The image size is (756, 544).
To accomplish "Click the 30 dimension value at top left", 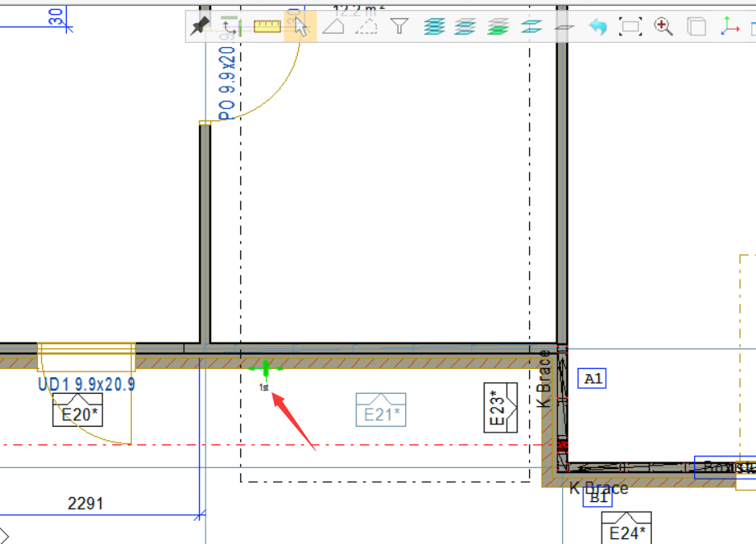I will (x=56, y=17).
